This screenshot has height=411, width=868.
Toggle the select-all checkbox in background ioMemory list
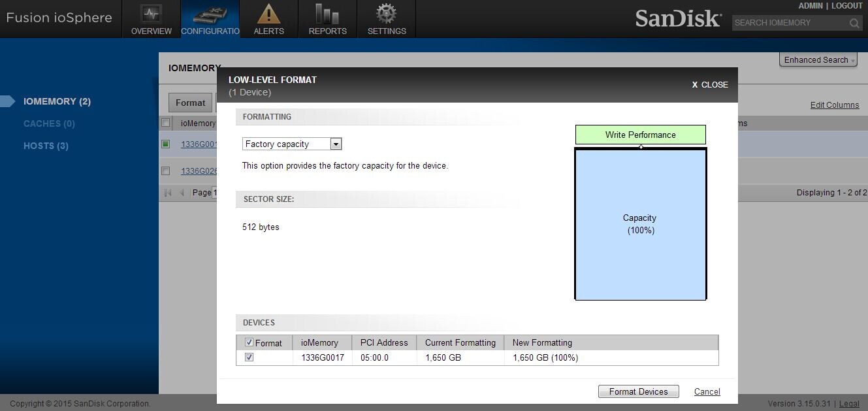coord(166,123)
